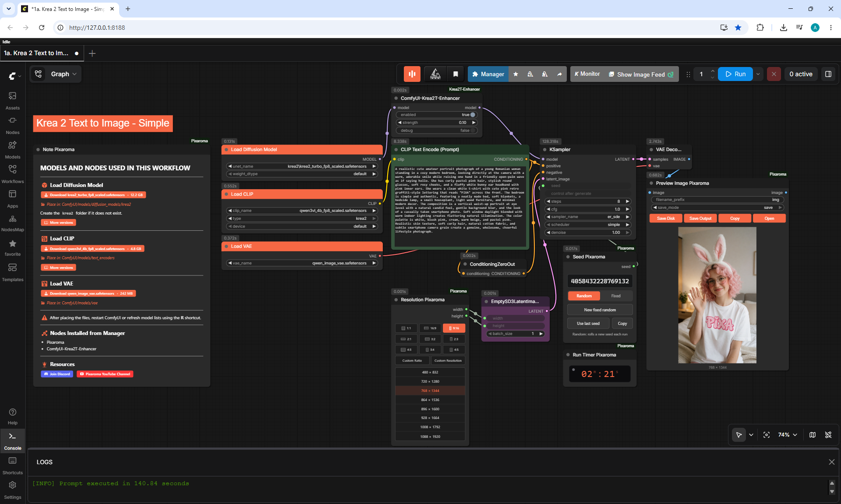The image size is (841, 504).
Task: Select Fixed seed mode
Action: (x=616, y=296)
